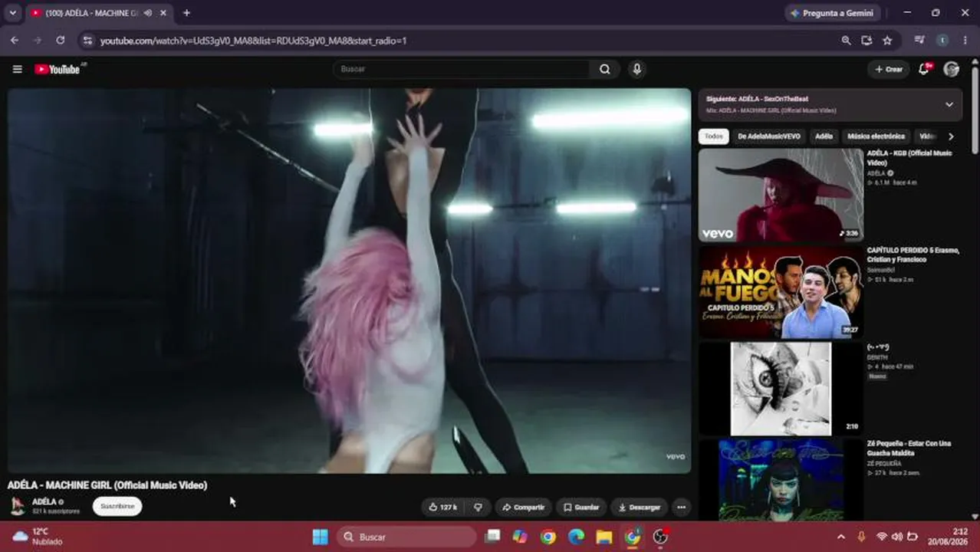Open the Zé Pequeña Estar Con Una thumbnail

(781, 479)
